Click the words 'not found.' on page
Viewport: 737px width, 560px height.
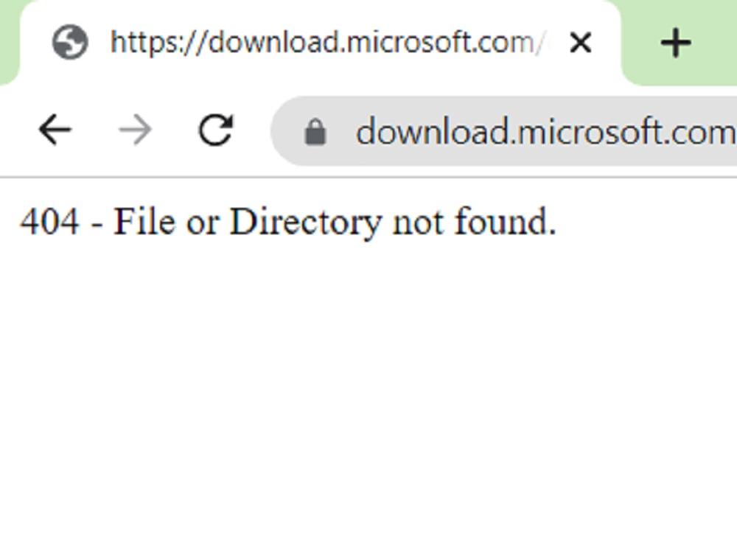point(474,221)
